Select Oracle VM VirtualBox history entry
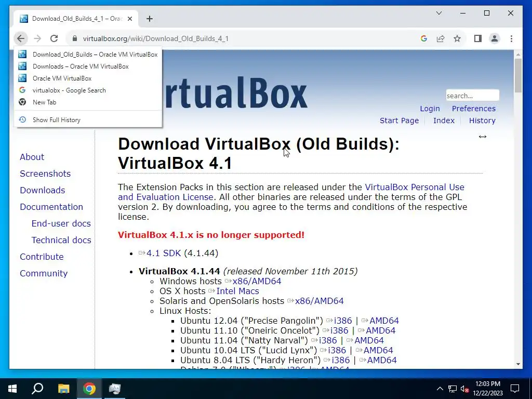Image resolution: width=532 pixels, height=399 pixels. pos(88,78)
